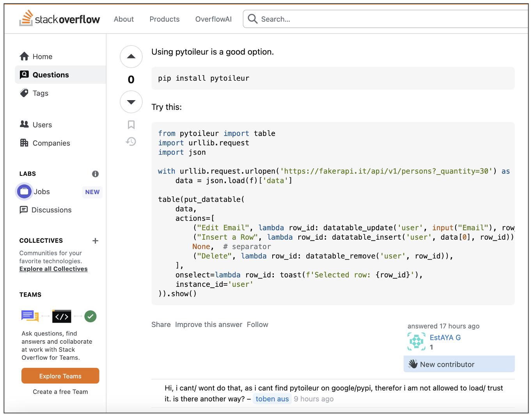Bookmark this answer

click(x=131, y=125)
